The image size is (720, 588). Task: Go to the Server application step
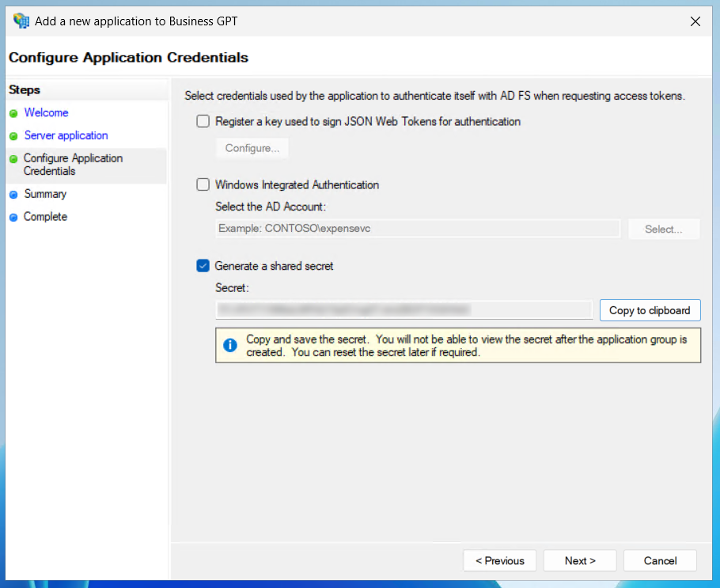[66, 135]
